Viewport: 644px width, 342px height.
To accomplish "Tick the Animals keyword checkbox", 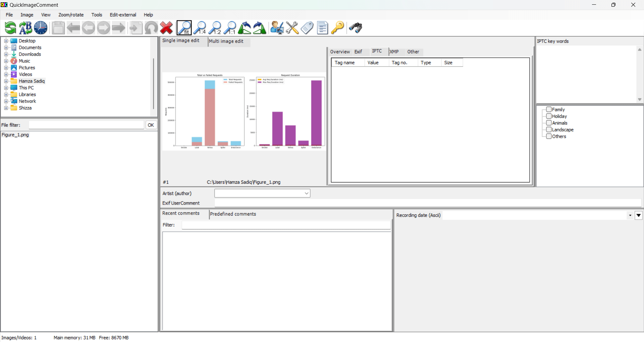I will [549, 123].
